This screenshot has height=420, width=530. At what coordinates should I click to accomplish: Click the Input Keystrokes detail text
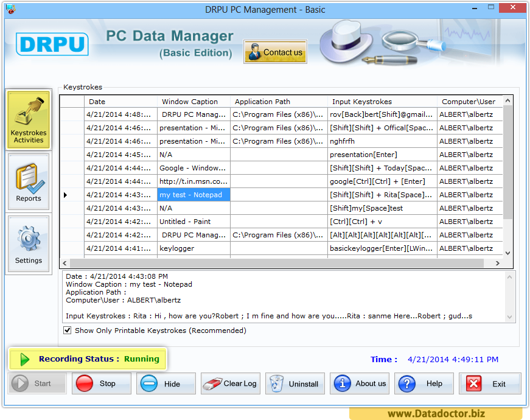point(269,316)
